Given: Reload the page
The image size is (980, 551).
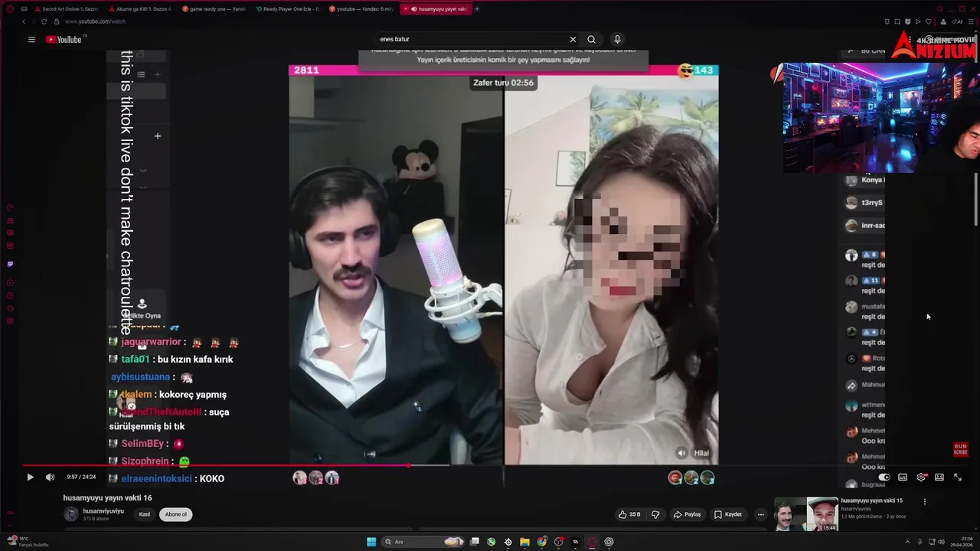Looking at the screenshot, I should [44, 21].
